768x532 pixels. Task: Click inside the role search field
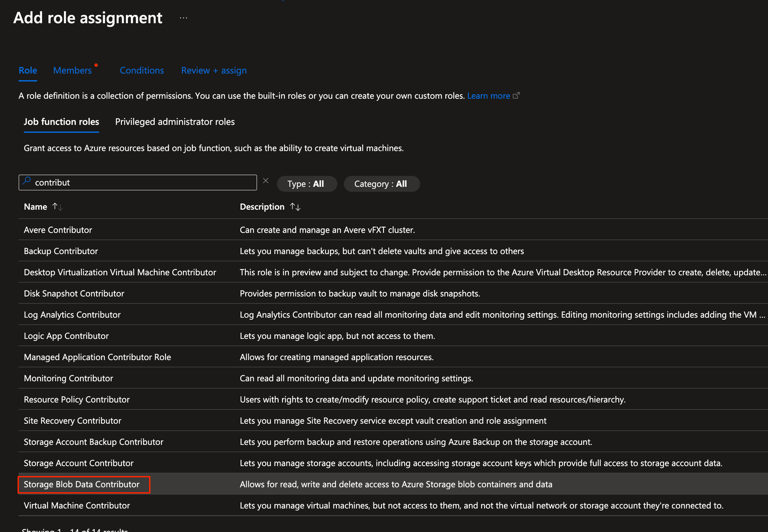143,183
